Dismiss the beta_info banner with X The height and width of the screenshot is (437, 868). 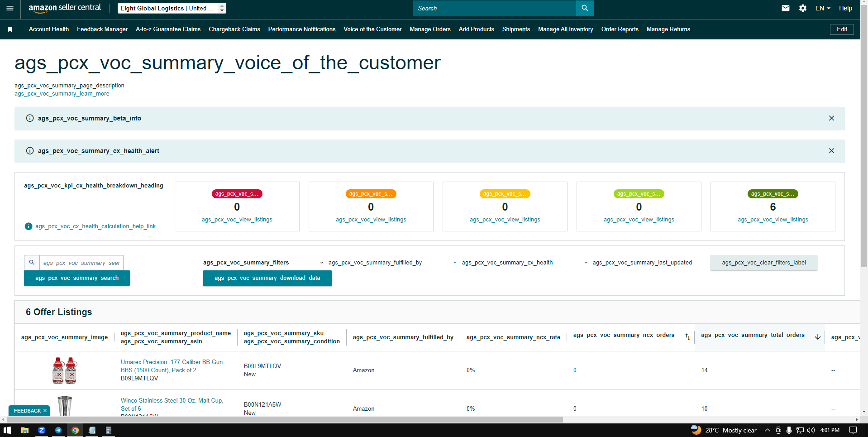831,118
